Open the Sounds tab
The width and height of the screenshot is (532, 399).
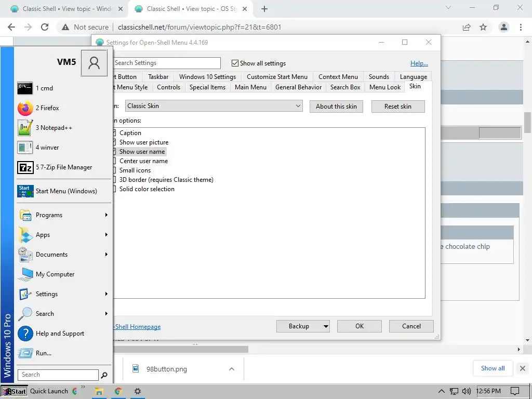[x=379, y=77]
